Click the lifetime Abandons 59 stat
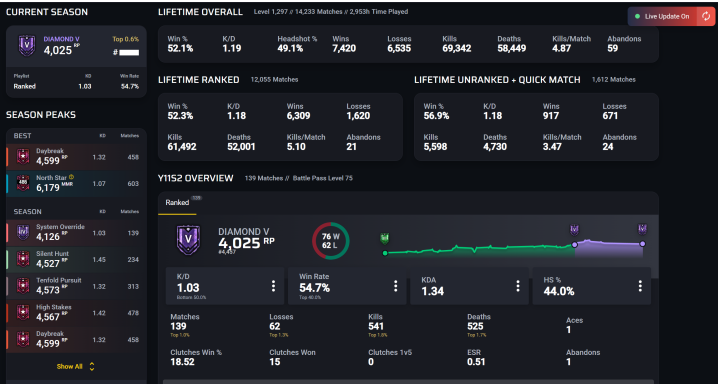Viewport: 718px width, 386px height. click(x=624, y=44)
